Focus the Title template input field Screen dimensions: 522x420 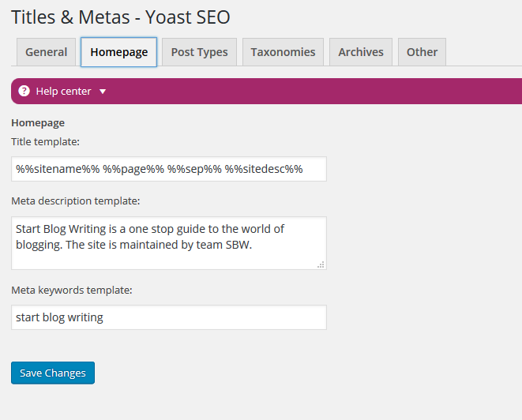(169, 169)
